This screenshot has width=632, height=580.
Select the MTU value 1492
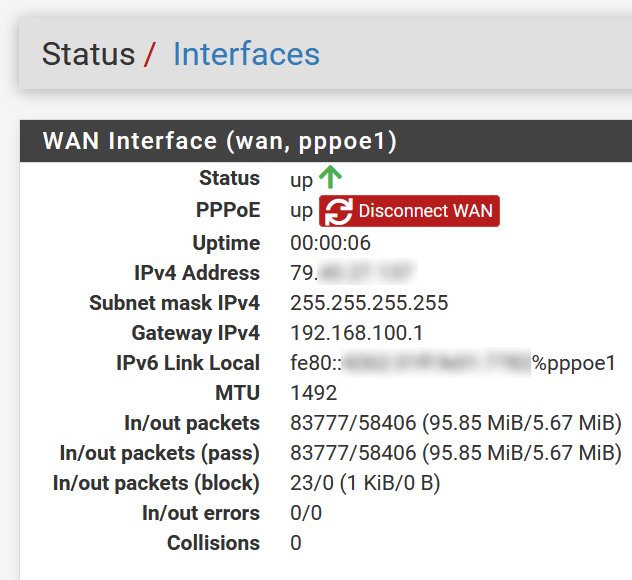click(x=314, y=393)
